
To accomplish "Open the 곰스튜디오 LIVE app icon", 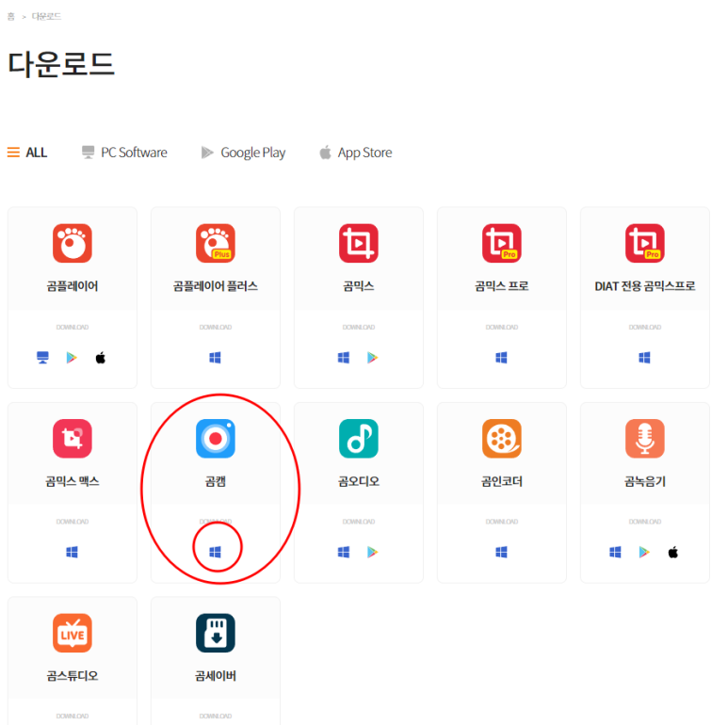I will click(x=73, y=633).
